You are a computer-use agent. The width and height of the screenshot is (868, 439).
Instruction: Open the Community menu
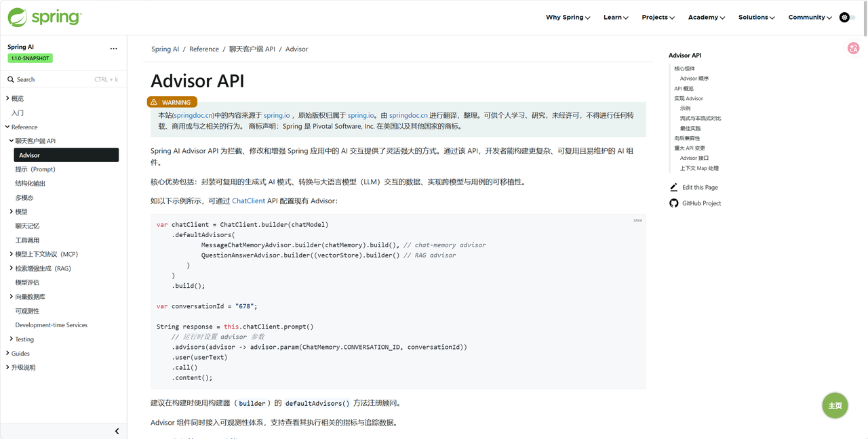pyautogui.click(x=810, y=18)
